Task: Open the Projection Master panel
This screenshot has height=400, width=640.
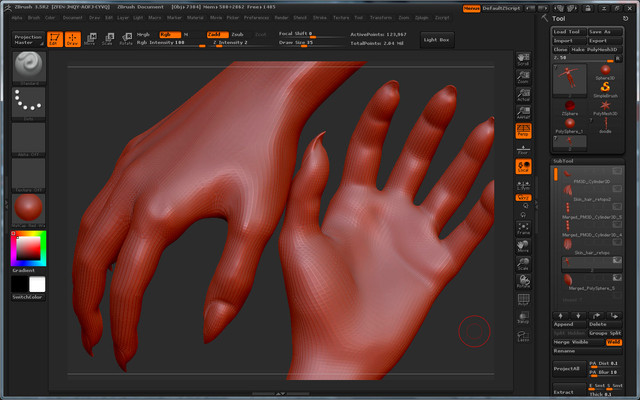Action: (x=27, y=39)
